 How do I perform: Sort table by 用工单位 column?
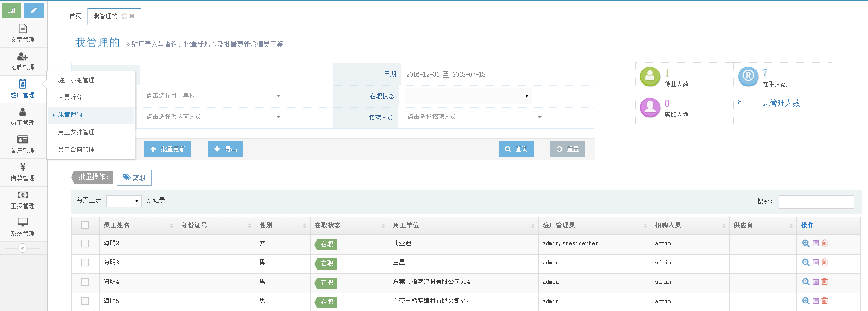click(x=463, y=225)
